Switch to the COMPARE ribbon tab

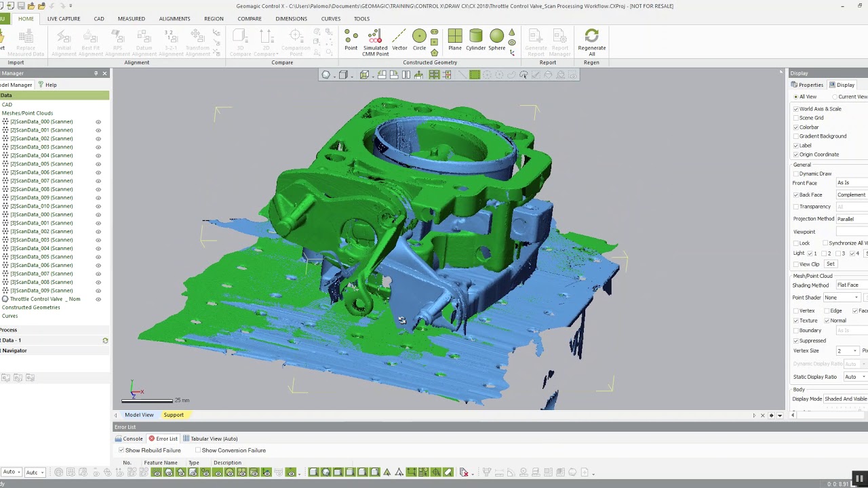(250, 18)
